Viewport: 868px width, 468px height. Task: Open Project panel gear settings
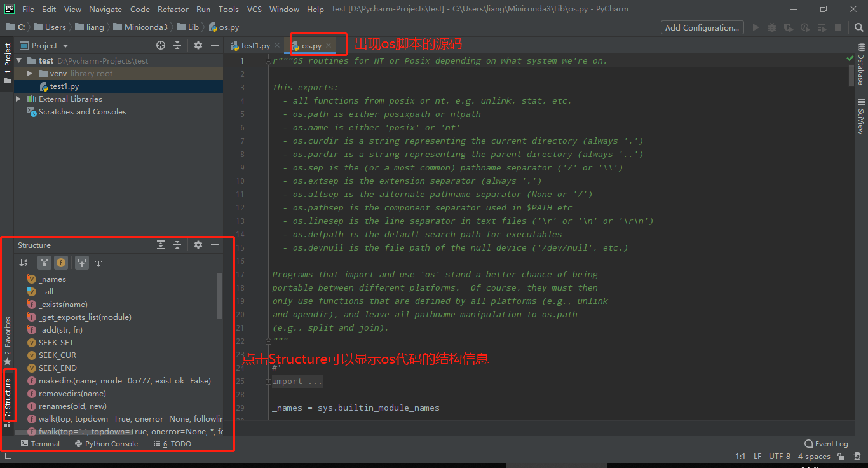tap(198, 45)
